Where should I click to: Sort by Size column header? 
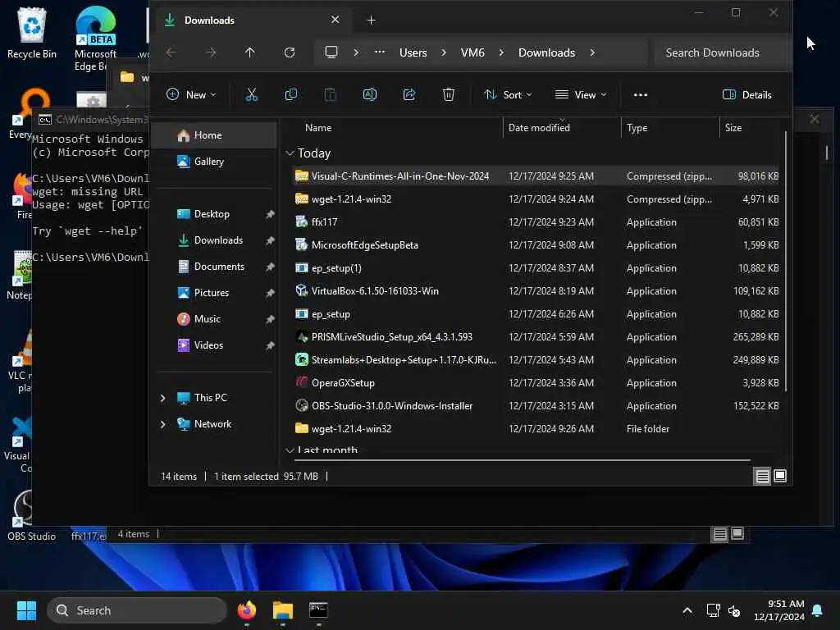click(733, 128)
